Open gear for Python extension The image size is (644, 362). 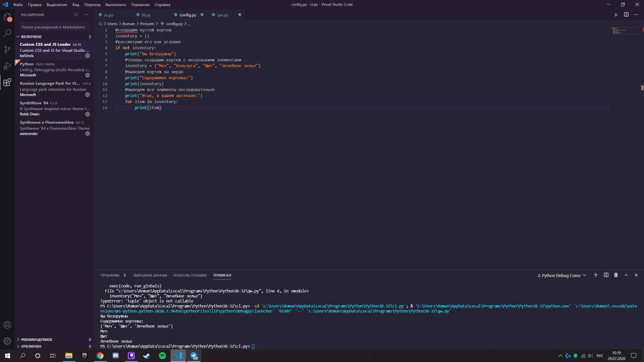(x=88, y=75)
